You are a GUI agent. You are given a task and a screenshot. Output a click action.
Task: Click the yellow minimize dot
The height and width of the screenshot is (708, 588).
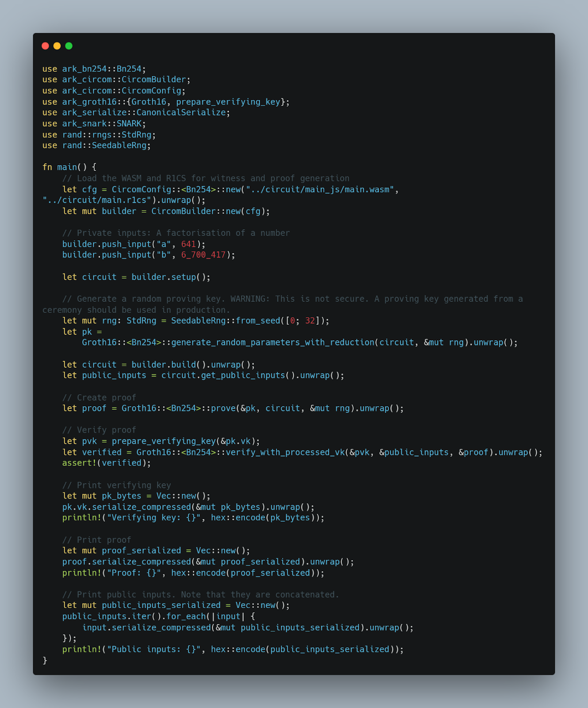[x=57, y=46]
